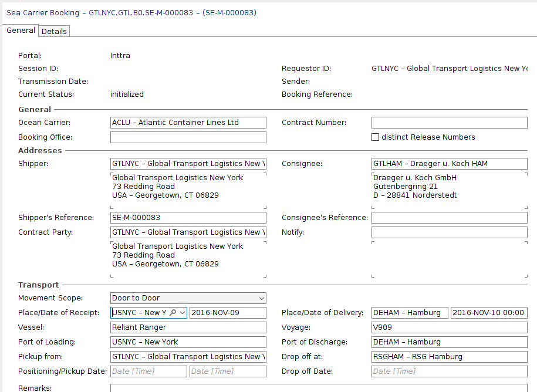Select the Shipper field showing GTLNYC

188,163
